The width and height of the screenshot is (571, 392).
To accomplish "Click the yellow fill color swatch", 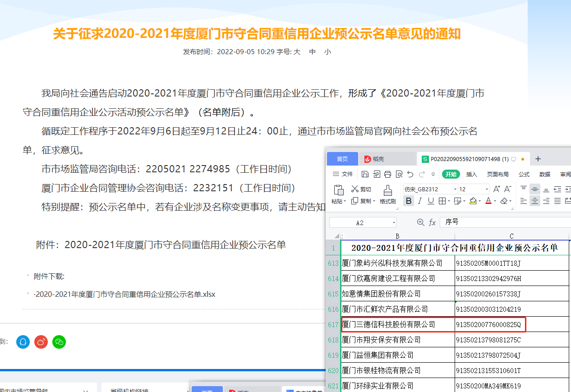I will [x=473, y=201].
